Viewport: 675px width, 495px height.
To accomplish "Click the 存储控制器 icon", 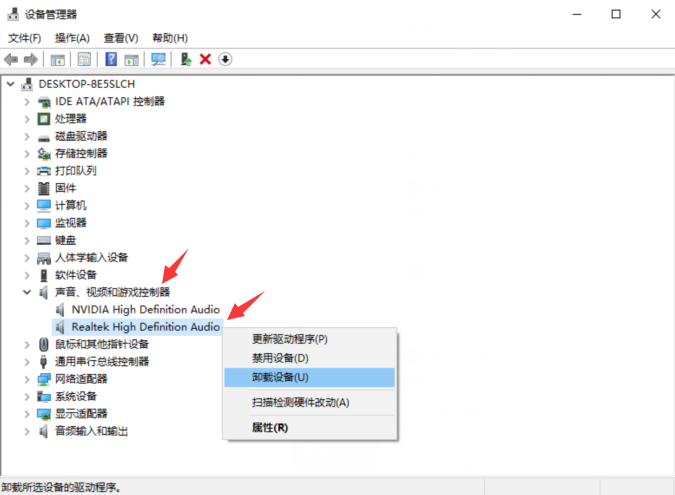I will tap(44, 154).
